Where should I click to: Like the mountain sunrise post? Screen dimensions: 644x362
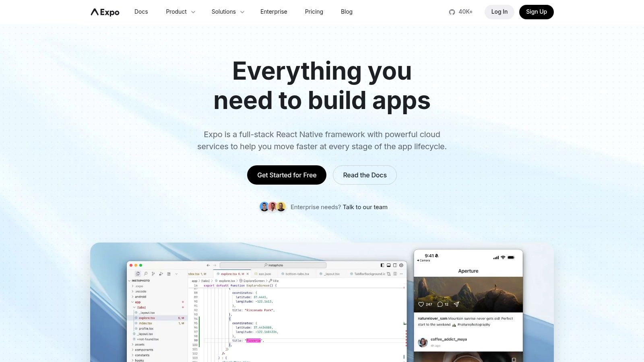420,304
